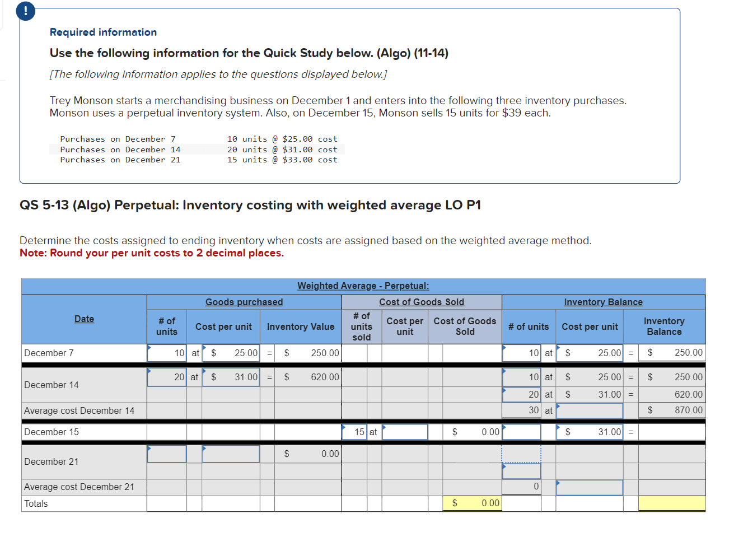The width and height of the screenshot is (748, 560).
Task: Click December 21 purchased inventory value 0.00
Action: pos(308,454)
